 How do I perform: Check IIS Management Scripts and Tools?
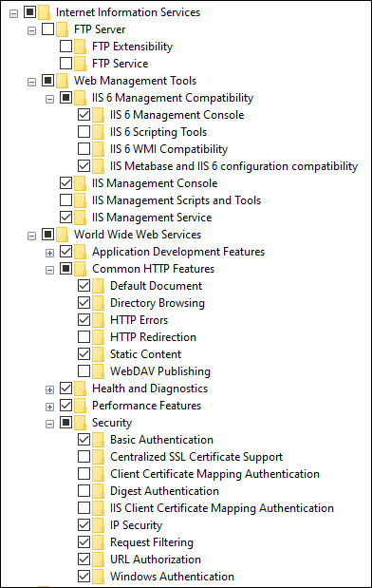point(65,199)
